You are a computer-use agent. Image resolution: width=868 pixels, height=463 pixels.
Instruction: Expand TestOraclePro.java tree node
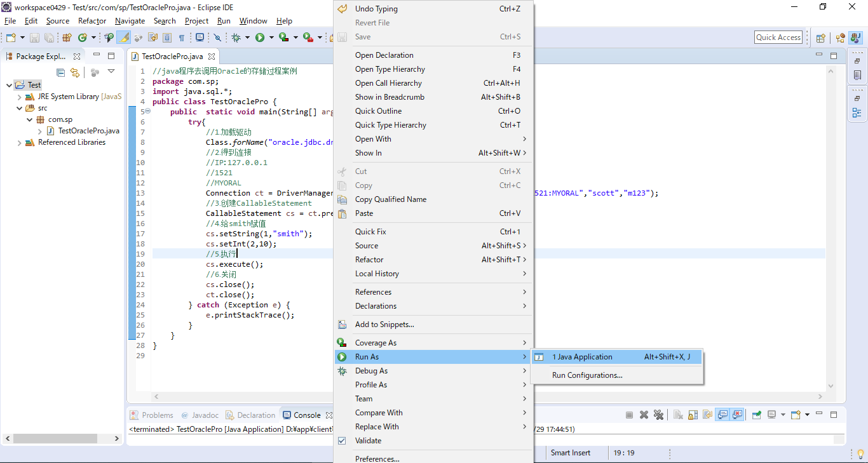click(x=39, y=131)
